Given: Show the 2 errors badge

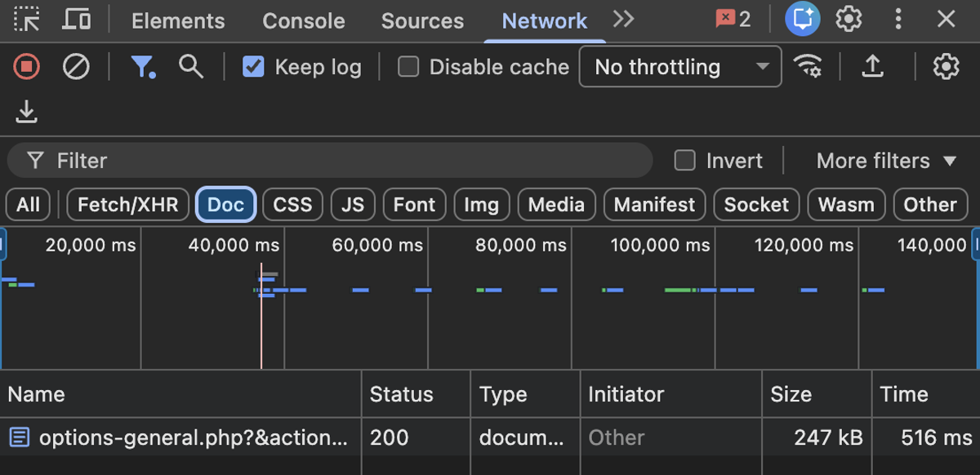Looking at the screenshot, I should (733, 20).
